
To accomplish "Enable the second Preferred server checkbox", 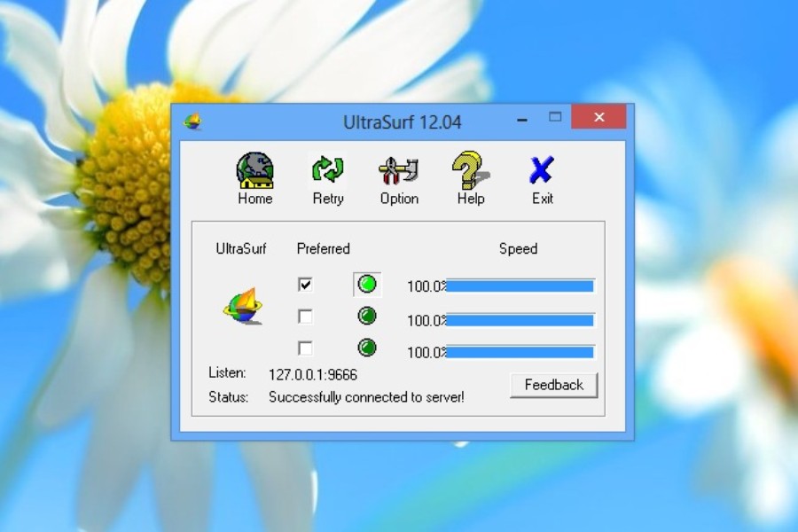I will coord(305,317).
